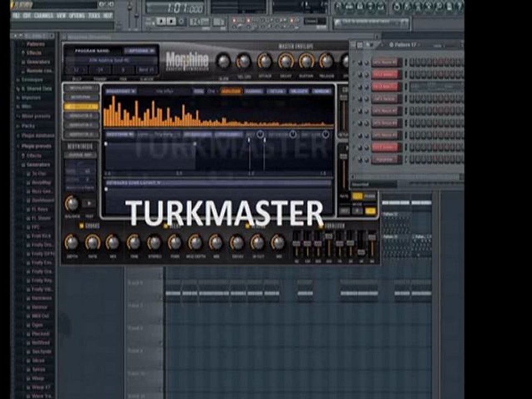Screen dimensions: 532x399
Task: Select Fruit Kick in the browser
Action: tap(40, 236)
